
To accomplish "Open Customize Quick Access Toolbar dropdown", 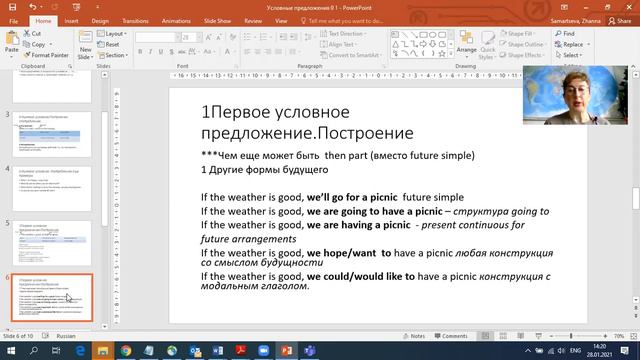I will click(97, 7).
